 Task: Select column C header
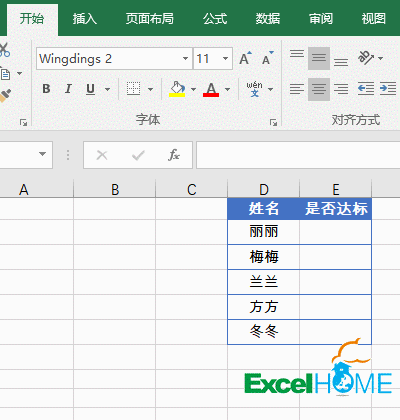(191, 189)
